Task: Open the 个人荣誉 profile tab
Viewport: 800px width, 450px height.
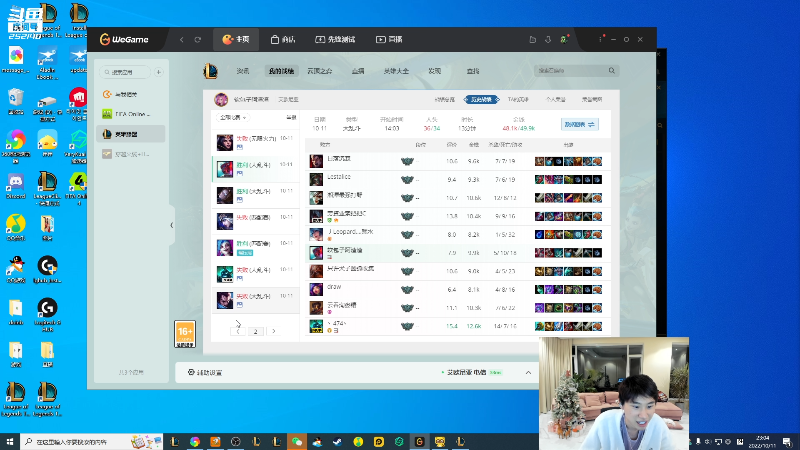Action: click(x=556, y=99)
